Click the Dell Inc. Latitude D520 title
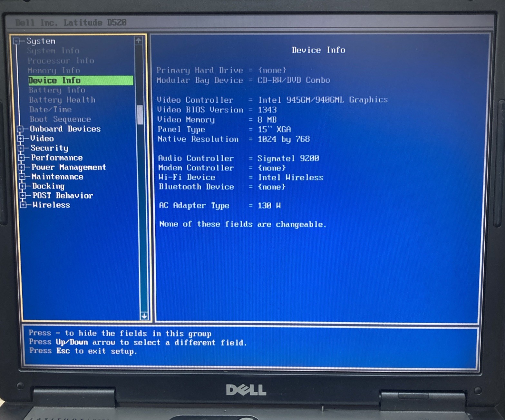This screenshot has height=420, width=505. click(x=71, y=23)
